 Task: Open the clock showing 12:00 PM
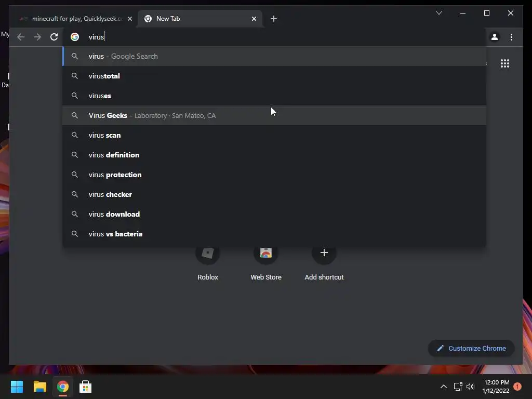pos(496,387)
